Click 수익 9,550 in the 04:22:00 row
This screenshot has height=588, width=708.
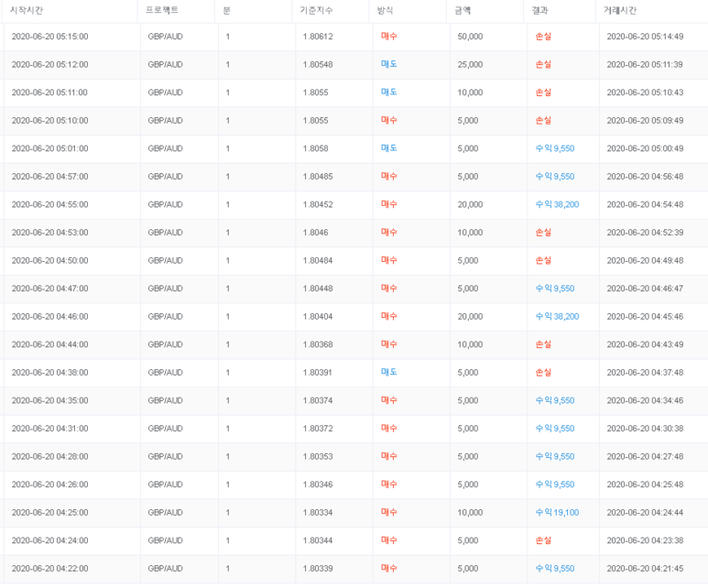(x=555, y=569)
